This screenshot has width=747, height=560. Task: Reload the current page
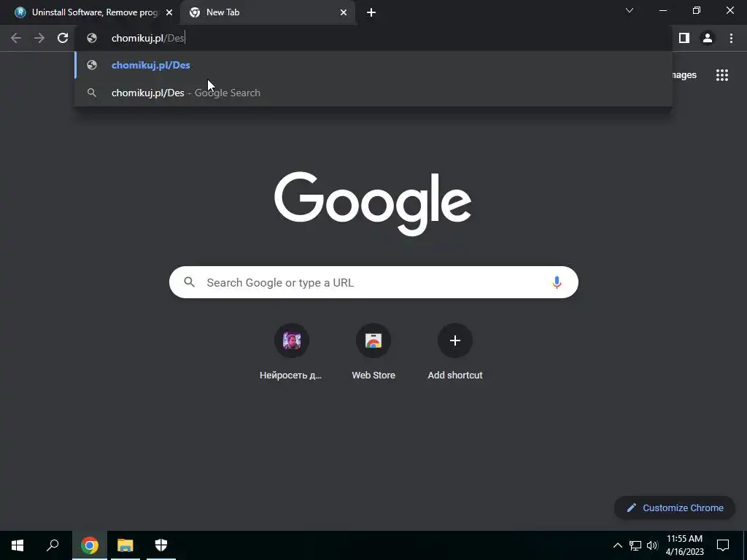tap(63, 38)
